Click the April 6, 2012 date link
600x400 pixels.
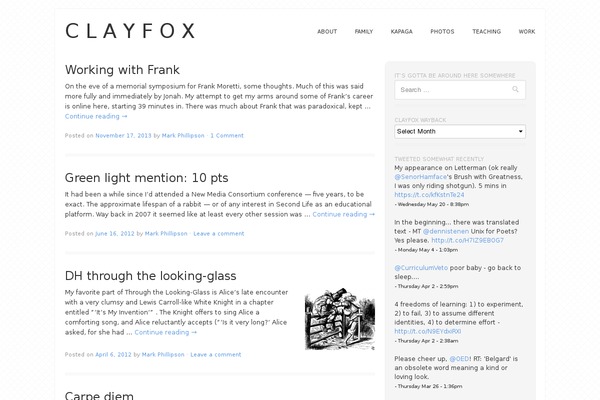click(113, 354)
